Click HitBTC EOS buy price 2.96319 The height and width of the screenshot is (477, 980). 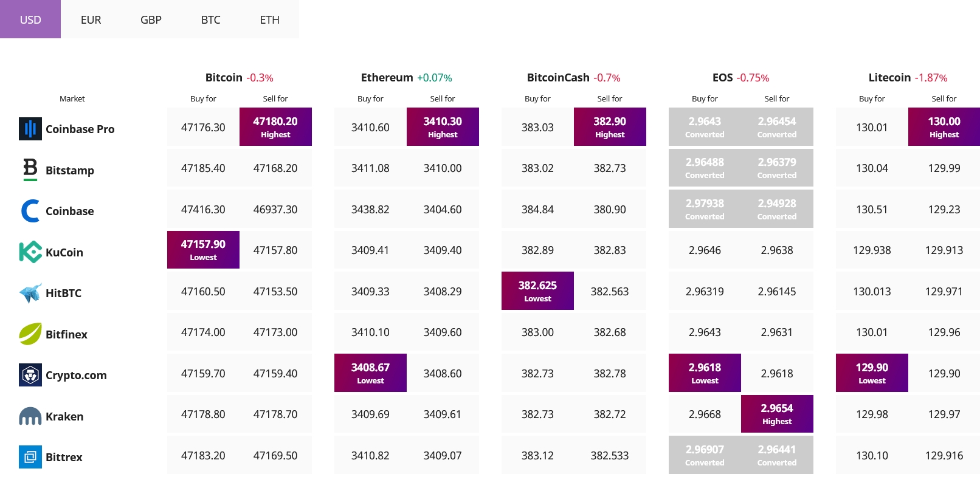[x=705, y=291]
